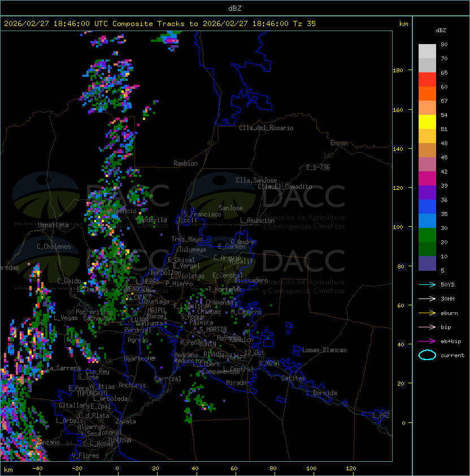Click the 'dBZ' title at the top
Image resolution: width=470 pixels, height=476 pixels.
(x=235, y=8)
